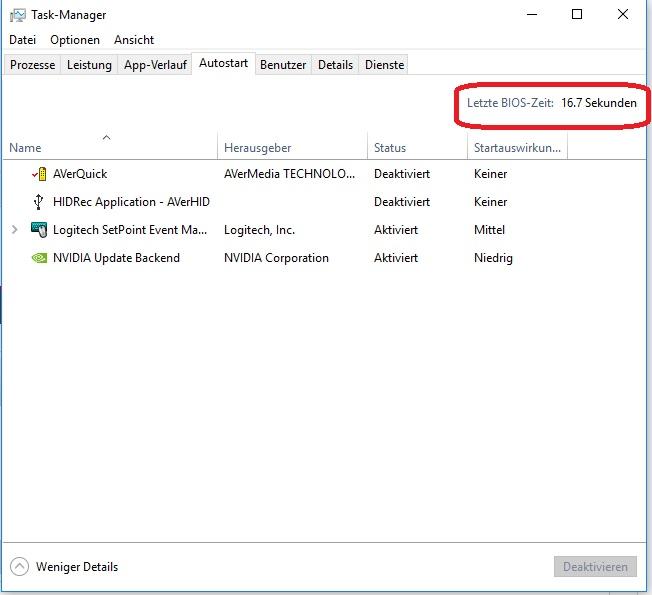Switch to the Details tab
The height and width of the screenshot is (595, 652).
(335, 65)
